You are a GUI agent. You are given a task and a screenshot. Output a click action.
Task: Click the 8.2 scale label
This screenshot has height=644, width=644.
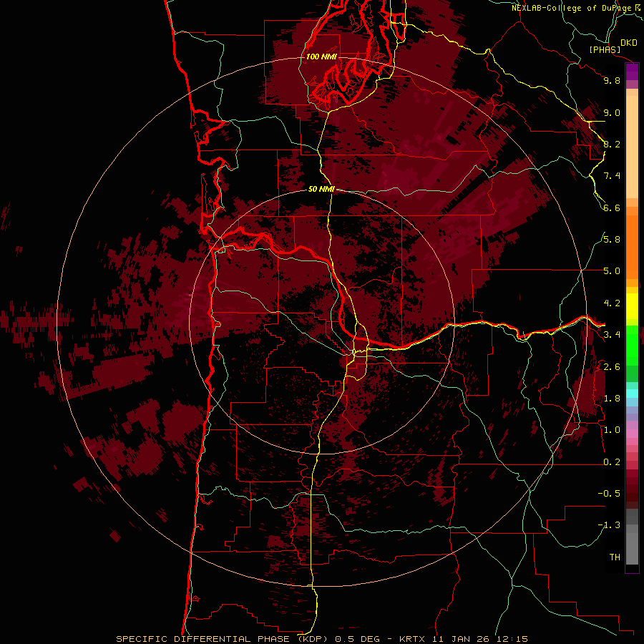[x=612, y=144]
